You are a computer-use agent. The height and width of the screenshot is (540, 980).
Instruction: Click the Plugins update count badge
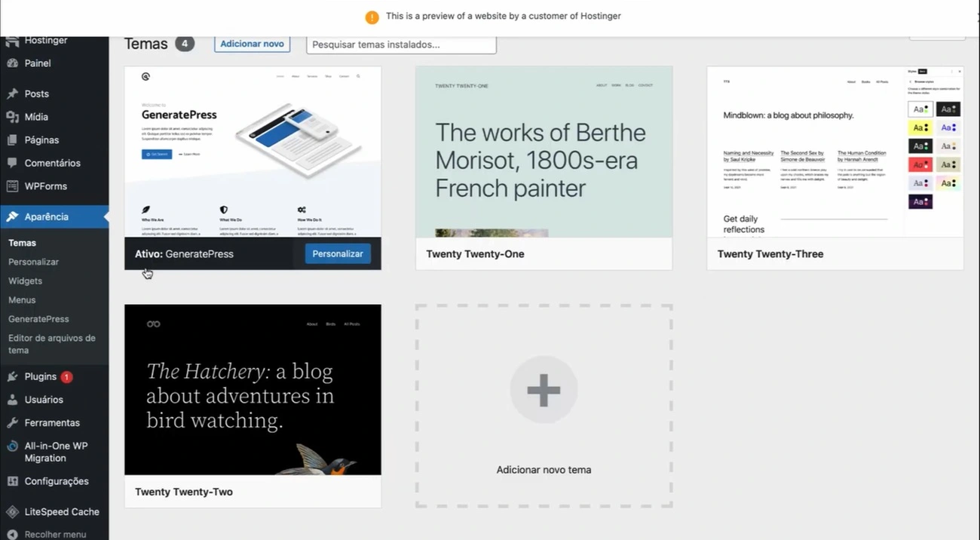click(66, 376)
